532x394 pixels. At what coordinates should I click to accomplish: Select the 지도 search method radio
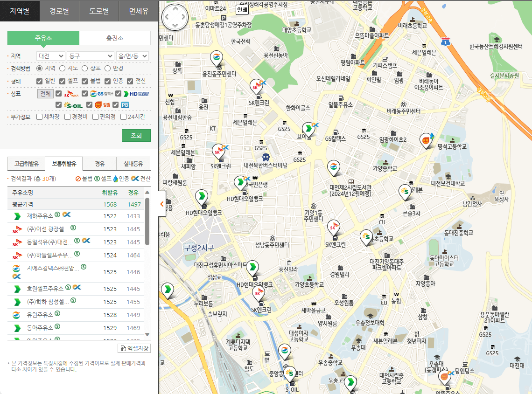62,69
